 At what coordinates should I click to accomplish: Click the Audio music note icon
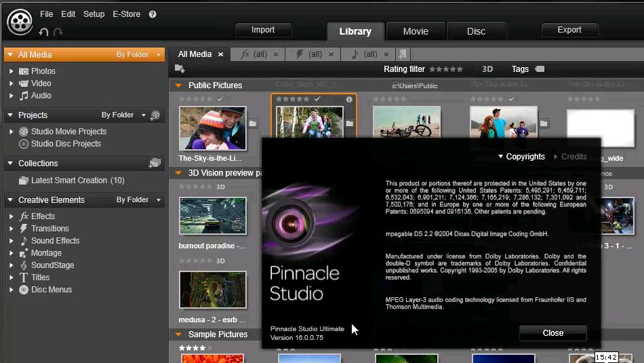[24, 96]
